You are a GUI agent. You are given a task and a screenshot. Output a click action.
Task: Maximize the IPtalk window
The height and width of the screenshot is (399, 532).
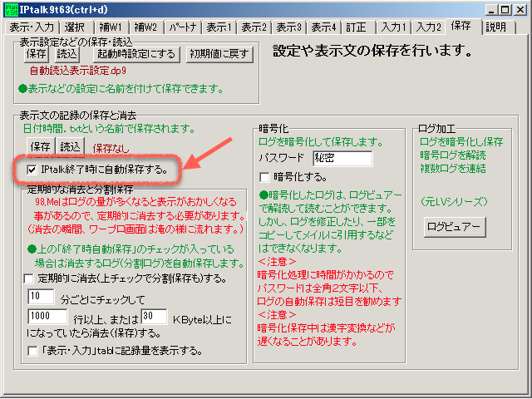click(x=505, y=10)
